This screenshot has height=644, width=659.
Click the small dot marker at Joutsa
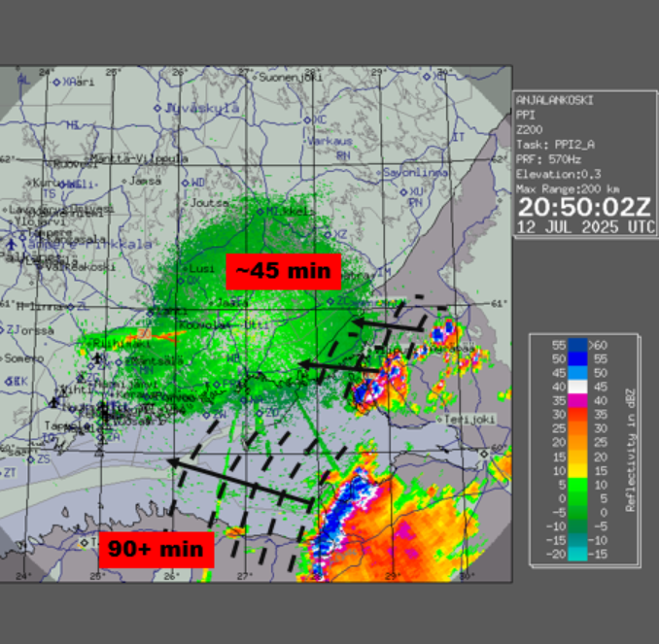pos(186,203)
